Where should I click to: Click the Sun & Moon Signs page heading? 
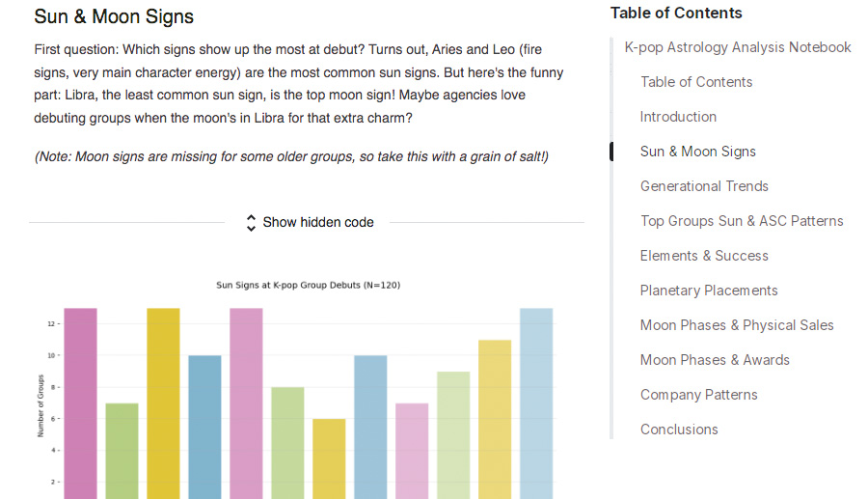click(x=114, y=16)
